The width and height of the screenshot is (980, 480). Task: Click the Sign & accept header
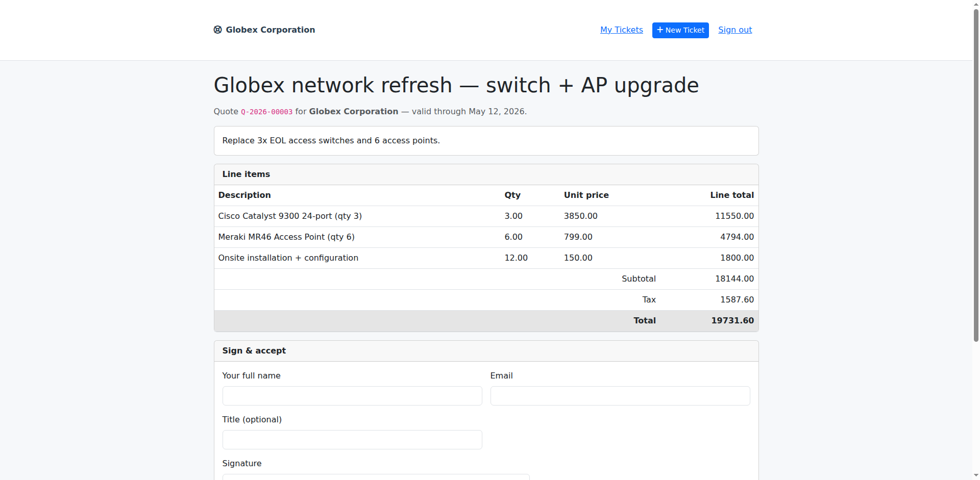[x=486, y=351]
